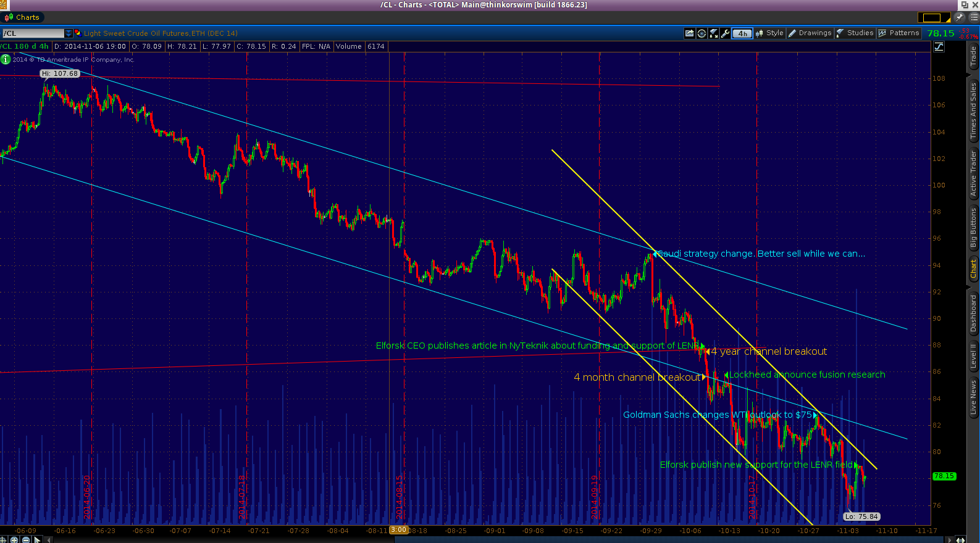Click the 2014-08-15 vertical date label
The height and width of the screenshot is (543, 980).
click(x=400, y=497)
